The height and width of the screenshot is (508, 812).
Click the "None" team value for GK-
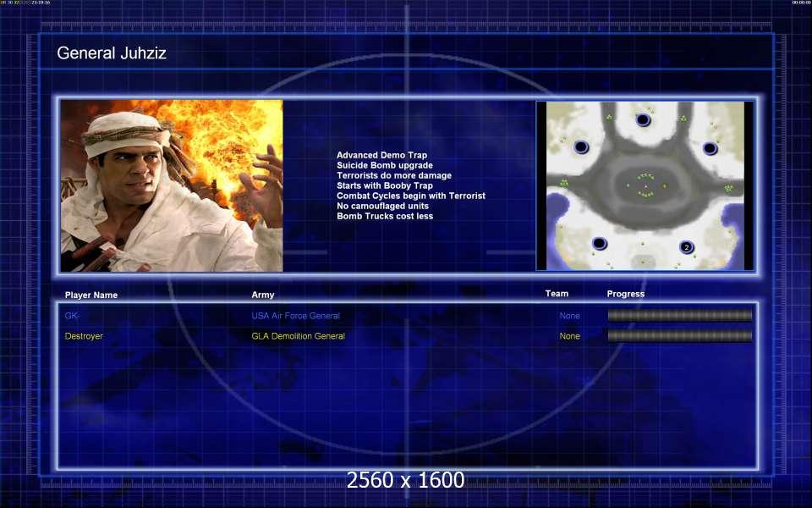[569, 316]
